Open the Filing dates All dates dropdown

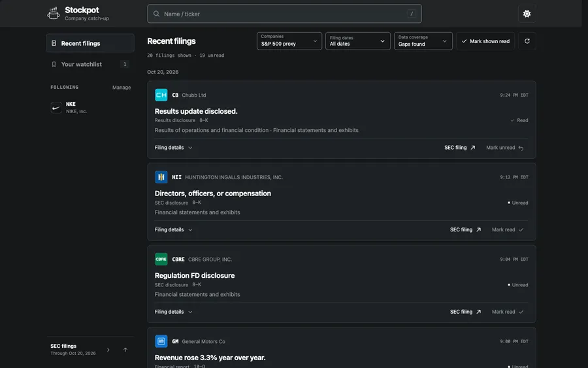[x=358, y=41]
